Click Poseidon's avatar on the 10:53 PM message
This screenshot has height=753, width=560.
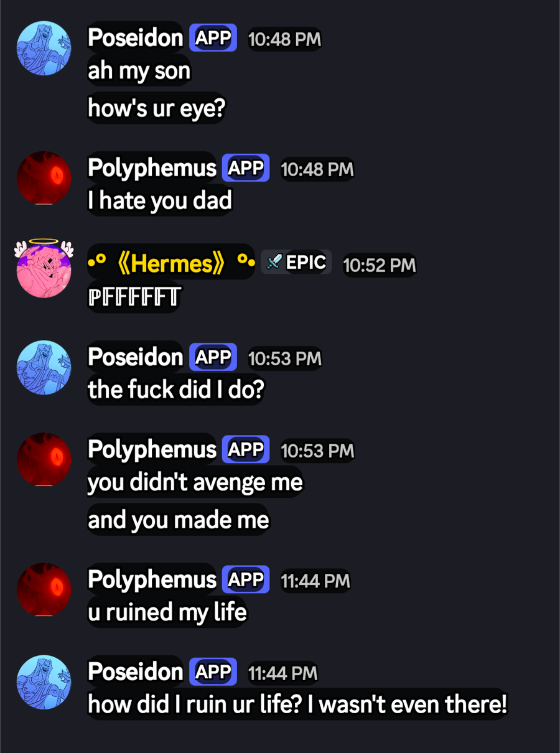pos(44,367)
